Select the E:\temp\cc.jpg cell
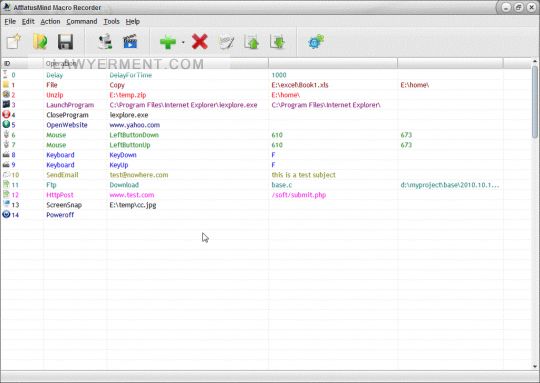 coord(133,205)
